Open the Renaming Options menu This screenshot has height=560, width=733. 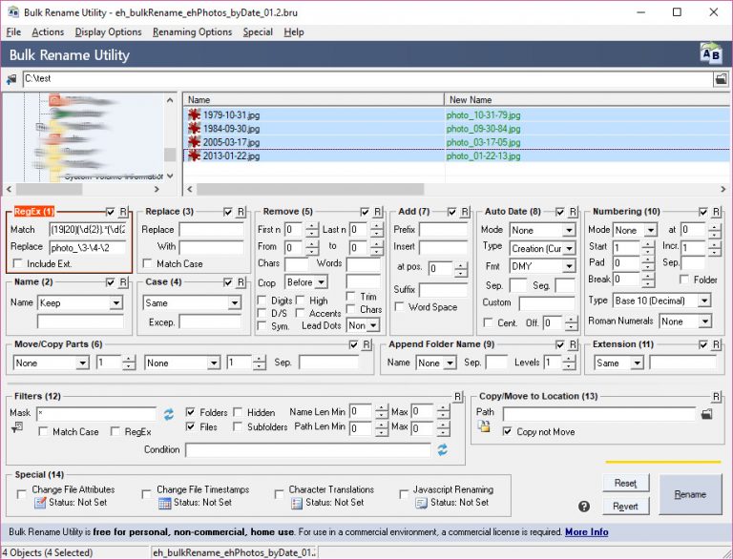[x=192, y=31]
